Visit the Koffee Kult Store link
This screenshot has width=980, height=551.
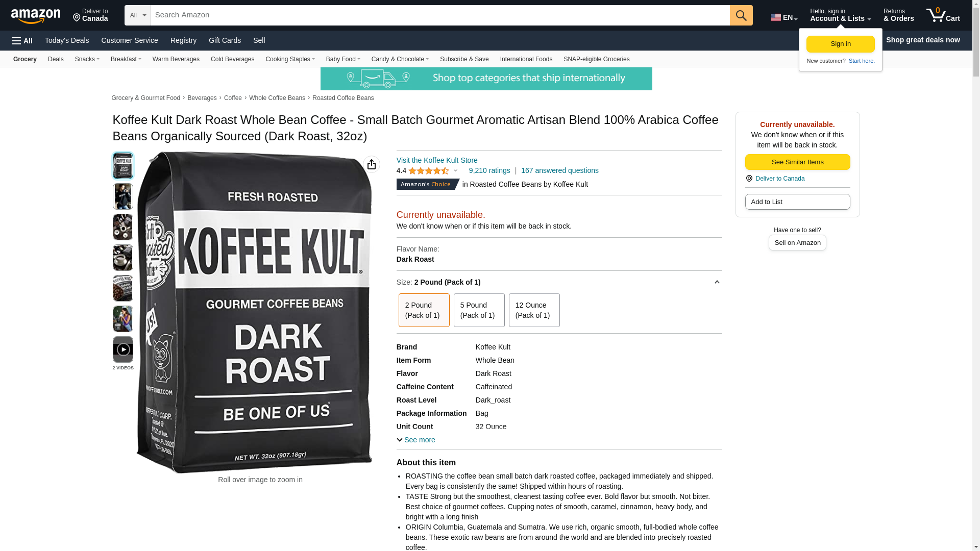[437, 160]
